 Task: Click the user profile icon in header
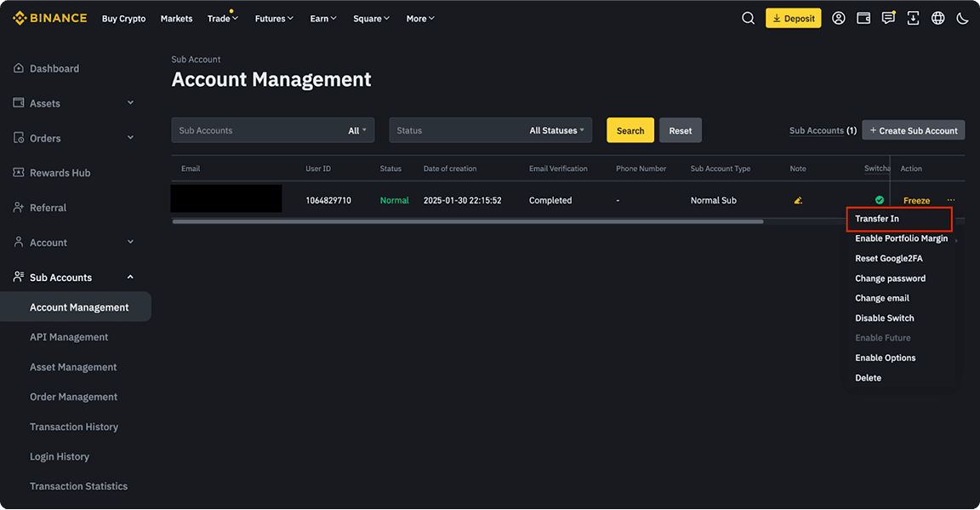(x=839, y=18)
